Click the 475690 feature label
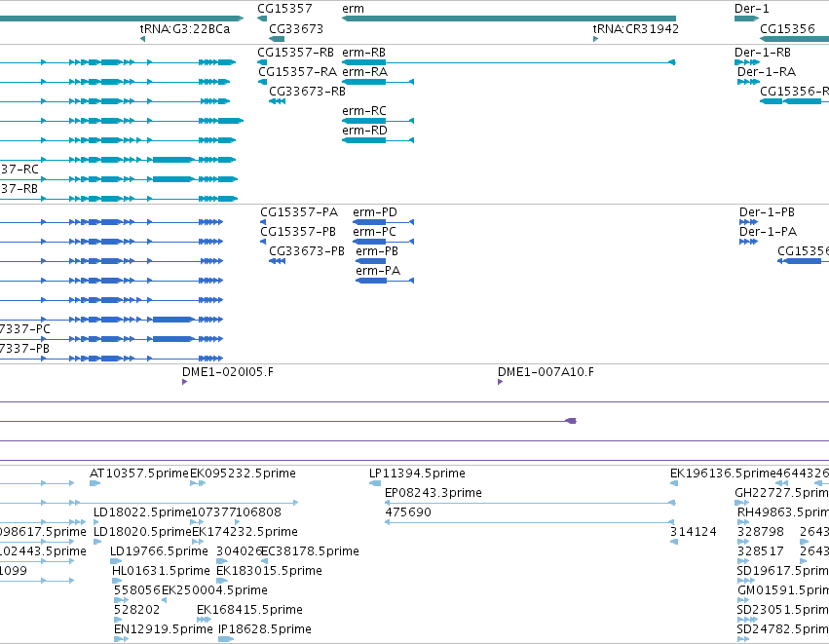The width and height of the screenshot is (829, 644). pyautogui.click(x=408, y=512)
